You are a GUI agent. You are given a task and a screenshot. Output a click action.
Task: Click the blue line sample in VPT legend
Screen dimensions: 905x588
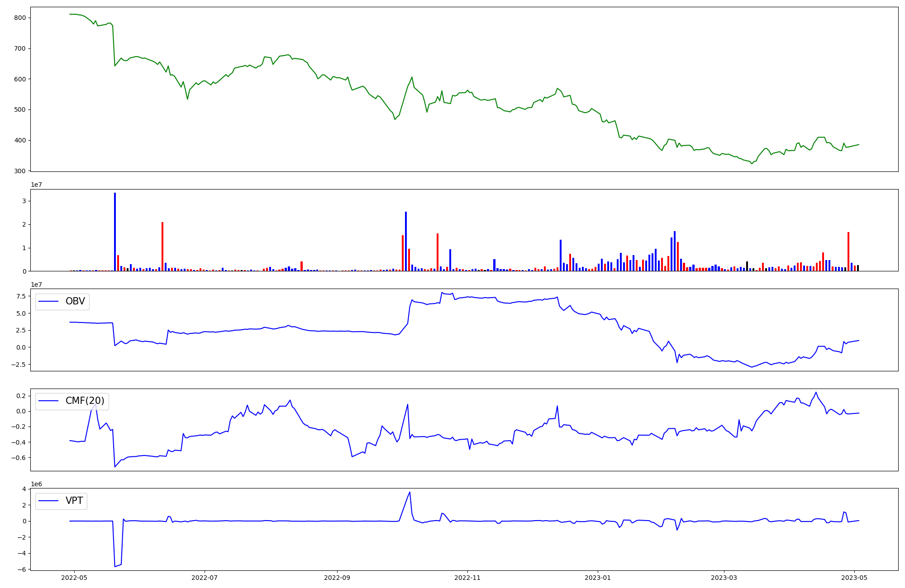[49, 501]
